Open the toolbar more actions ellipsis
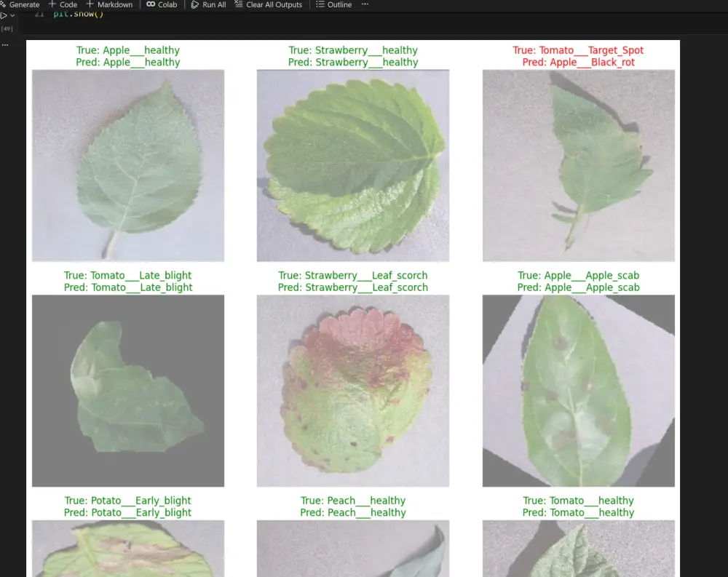728x577 pixels. pos(365,4)
